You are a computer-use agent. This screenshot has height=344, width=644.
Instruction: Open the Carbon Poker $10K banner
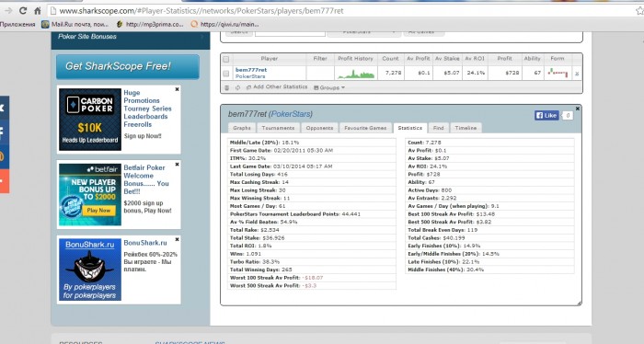coord(90,119)
